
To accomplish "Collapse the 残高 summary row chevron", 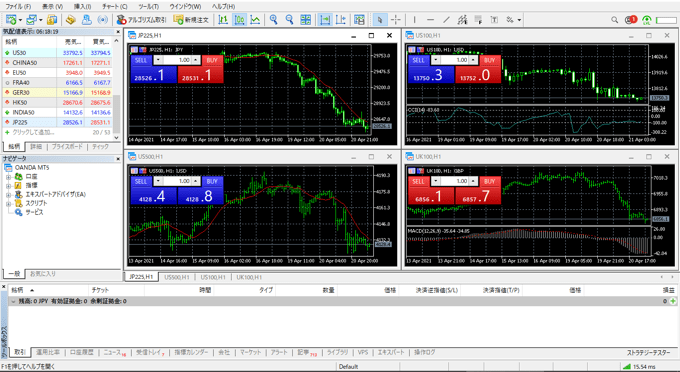I will [x=13, y=301].
